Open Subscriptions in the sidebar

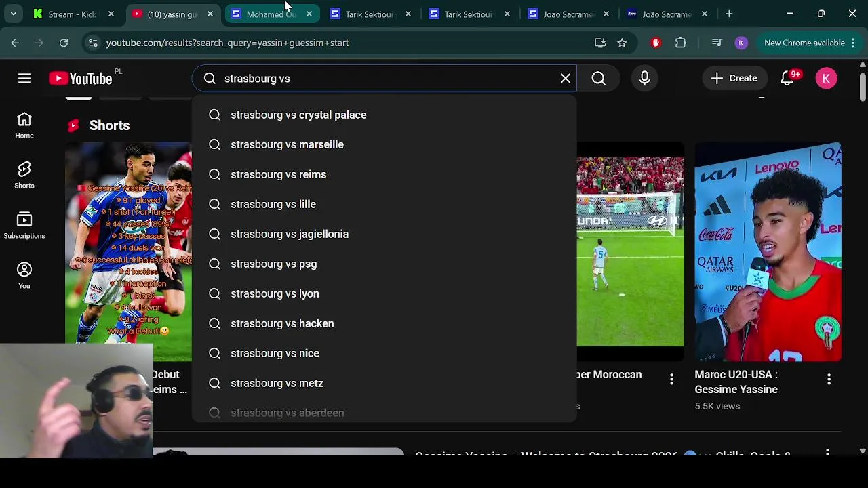[x=24, y=226]
